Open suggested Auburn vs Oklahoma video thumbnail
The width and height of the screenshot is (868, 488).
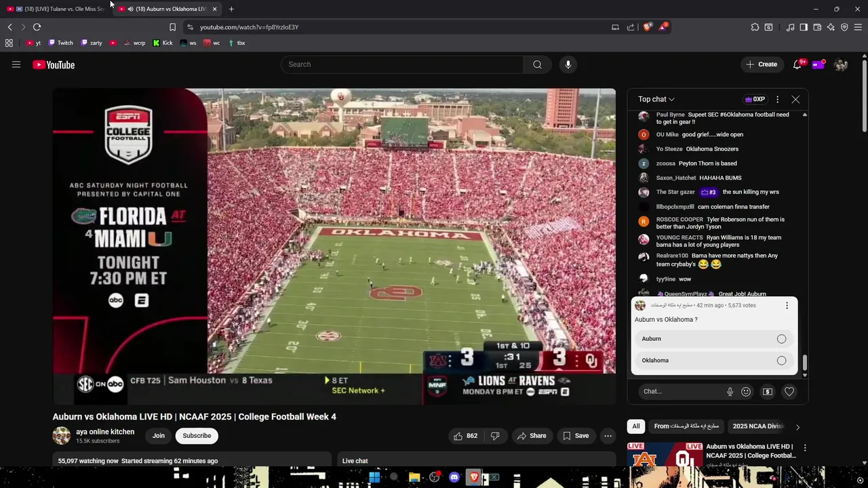[x=665, y=455]
